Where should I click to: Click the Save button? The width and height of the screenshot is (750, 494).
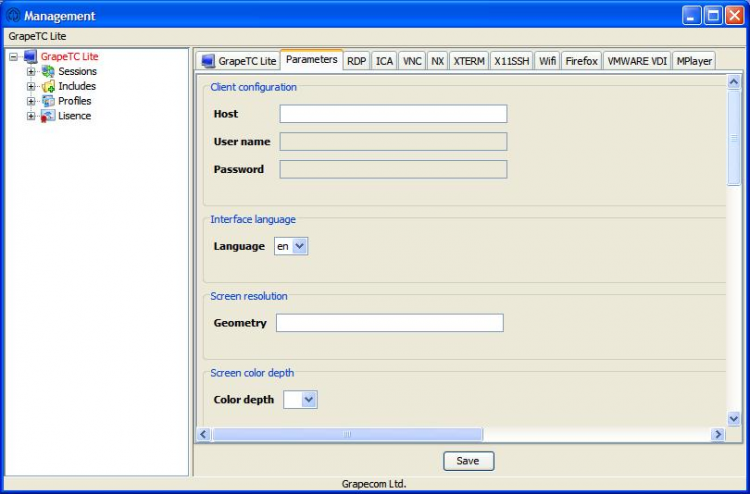point(468,461)
